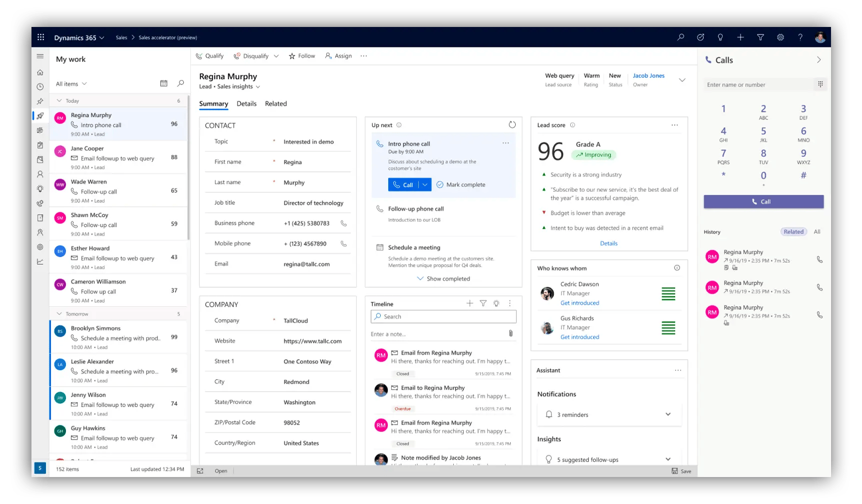The image size is (862, 504).
Task: Open Recent clock icon in sidebar
Action: click(40, 87)
